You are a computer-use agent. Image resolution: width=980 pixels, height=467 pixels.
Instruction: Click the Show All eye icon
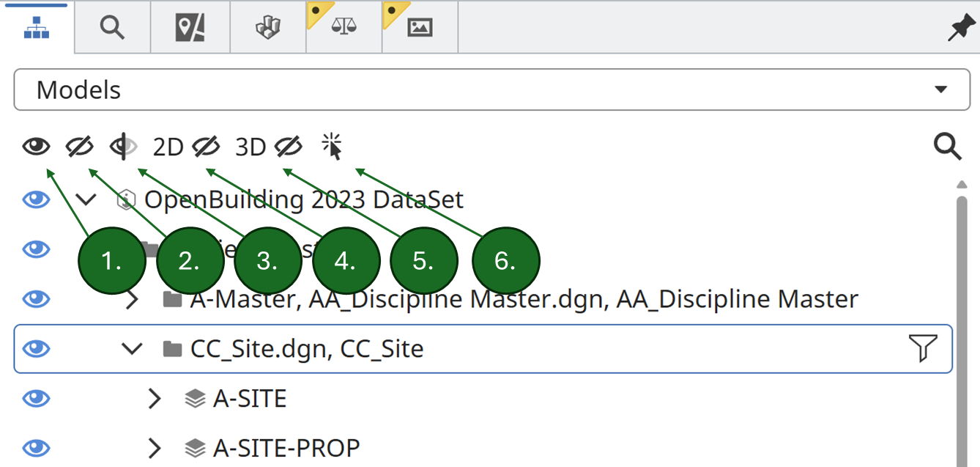click(36, 147)
